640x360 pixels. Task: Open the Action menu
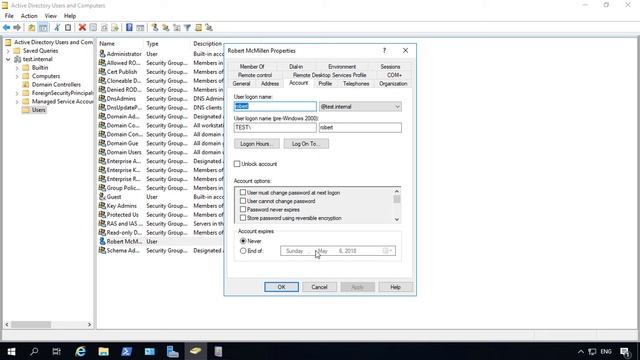pos(29,16)
